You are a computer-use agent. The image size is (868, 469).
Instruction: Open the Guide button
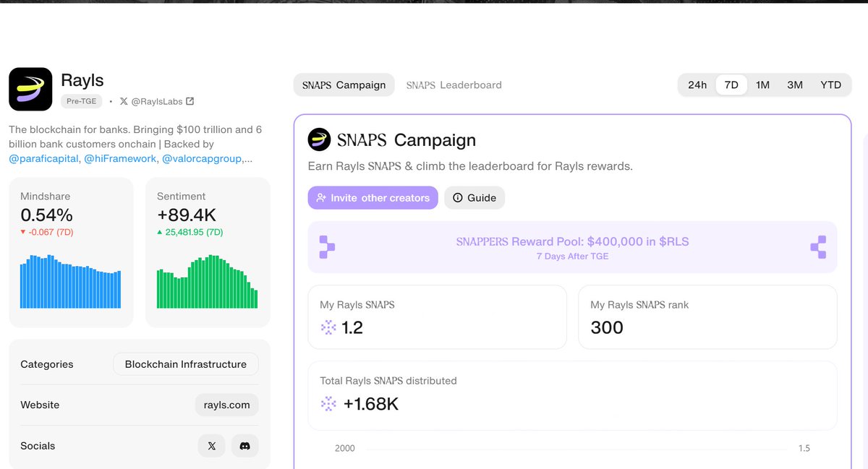click(x=475, y=198)
